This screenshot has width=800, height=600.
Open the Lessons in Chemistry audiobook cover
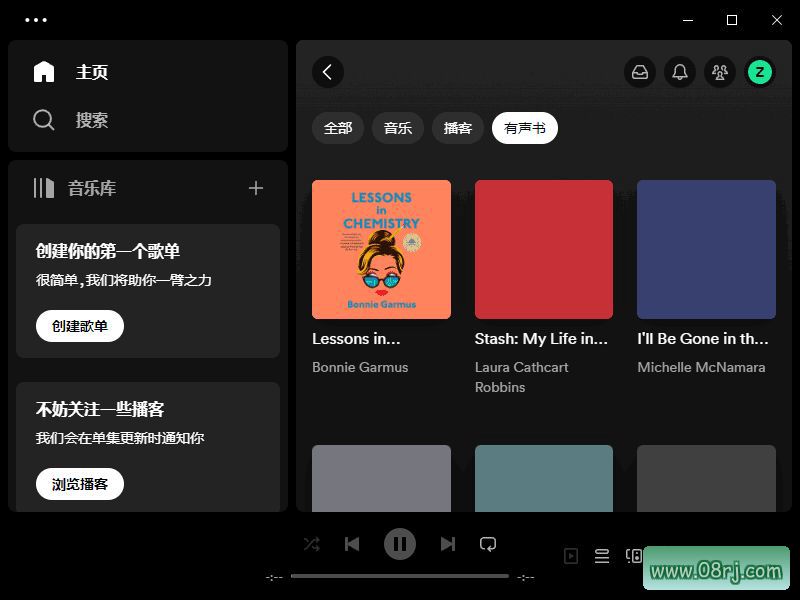point(381,249)
